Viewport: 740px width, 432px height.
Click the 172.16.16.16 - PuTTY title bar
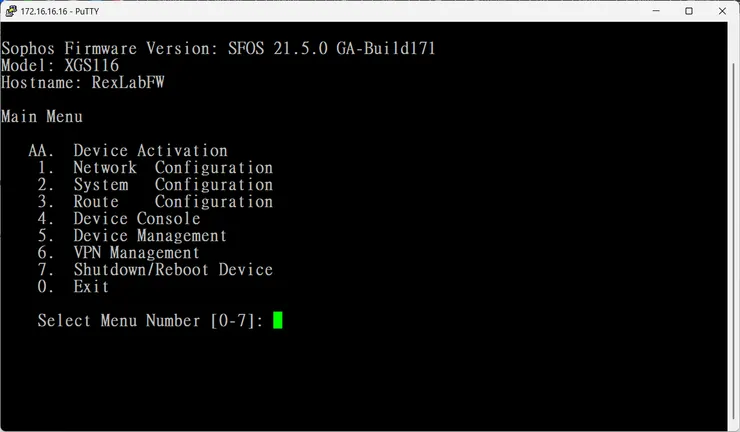click(x=300, y=11)
